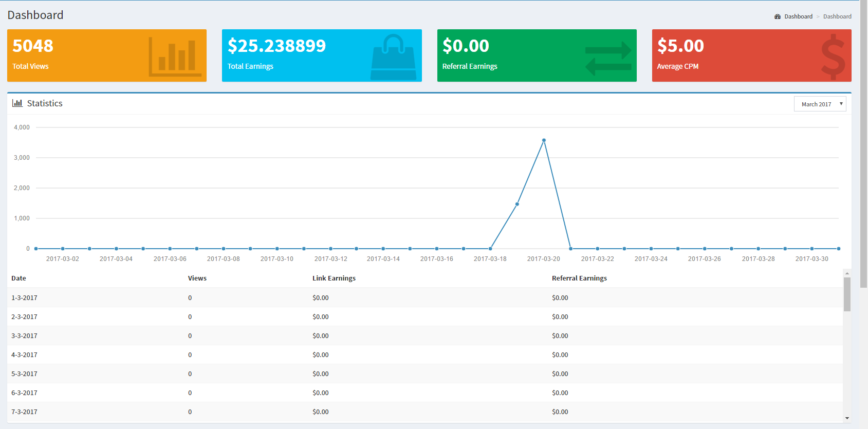Click the $25.238899 Total Earnings value

point(276,46)
